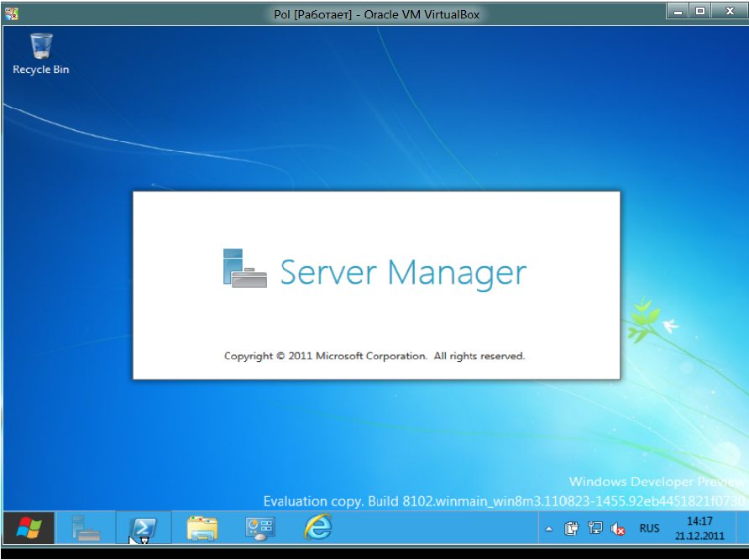
Task: Launch Internet Explorer from the taskbar
Action: point(318,527)
